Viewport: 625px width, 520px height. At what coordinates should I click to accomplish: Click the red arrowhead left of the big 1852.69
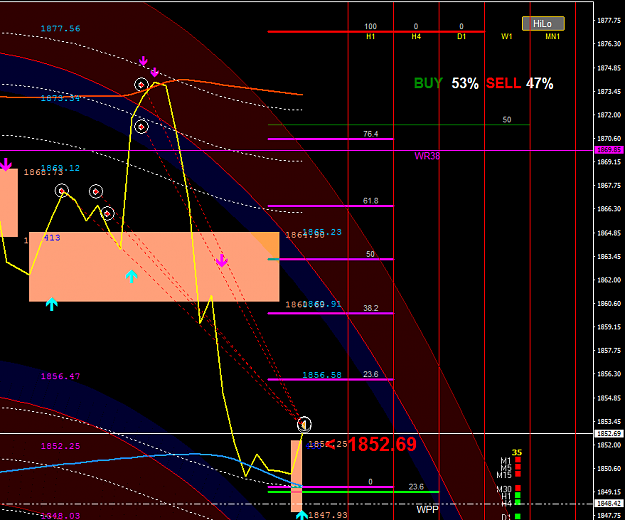click(x=330, y=444)
